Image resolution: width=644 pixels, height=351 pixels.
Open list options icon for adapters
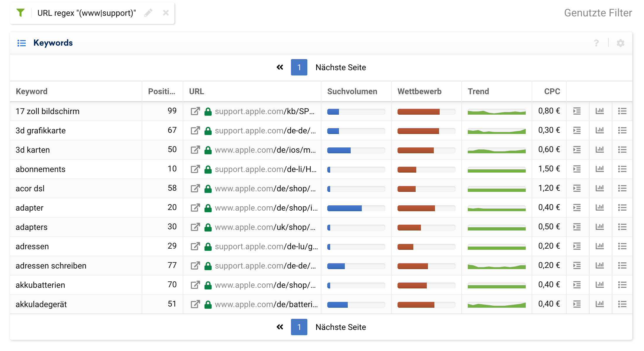point(622,227)
